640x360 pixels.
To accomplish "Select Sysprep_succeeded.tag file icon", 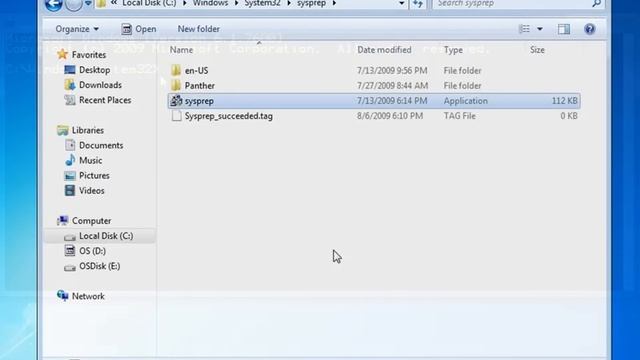I will click(x=176, y=116).
